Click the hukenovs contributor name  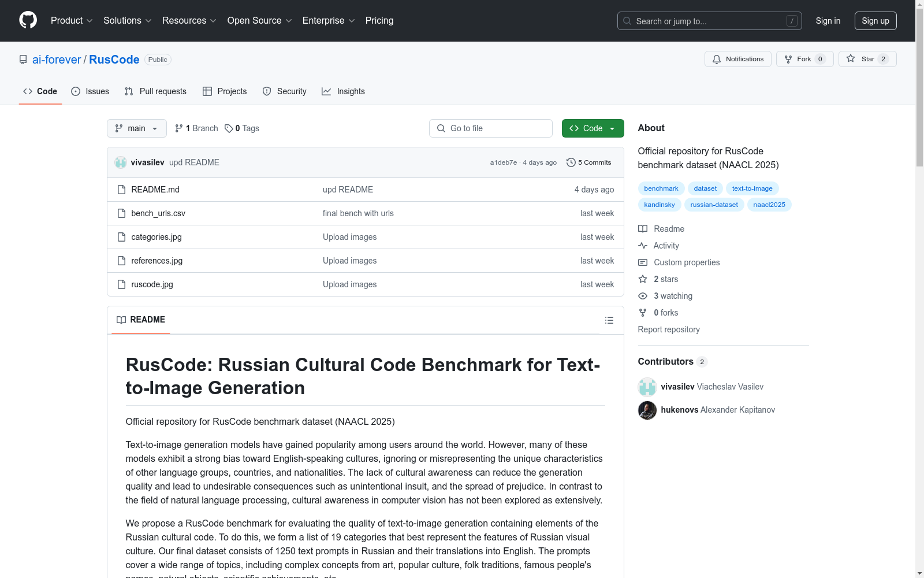(680, 410)
